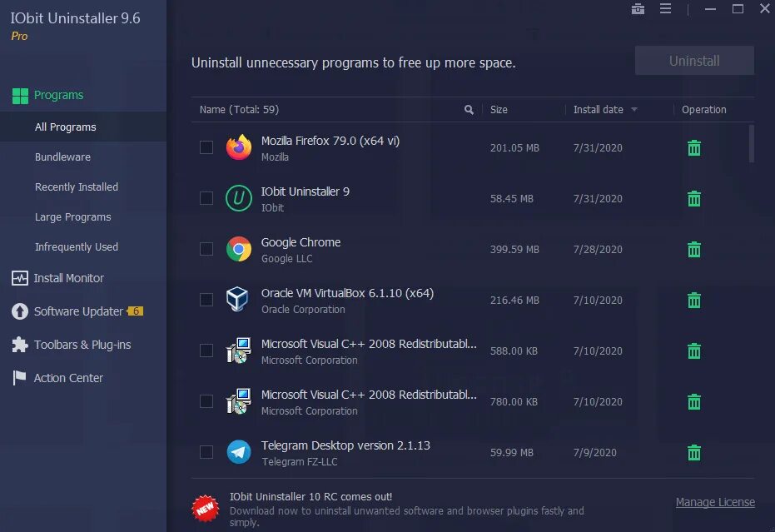Click the Install Monitor waveform icon
This screenshot has width=775, height=532.
[20, 278]
